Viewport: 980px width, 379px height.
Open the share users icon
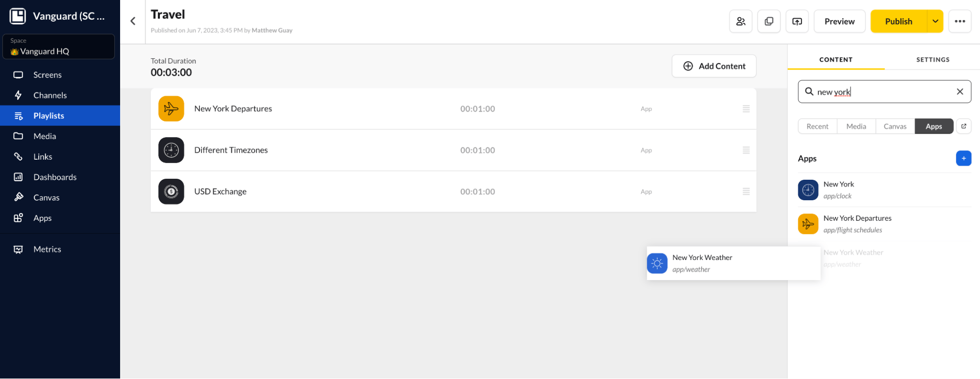pos(740,22)
